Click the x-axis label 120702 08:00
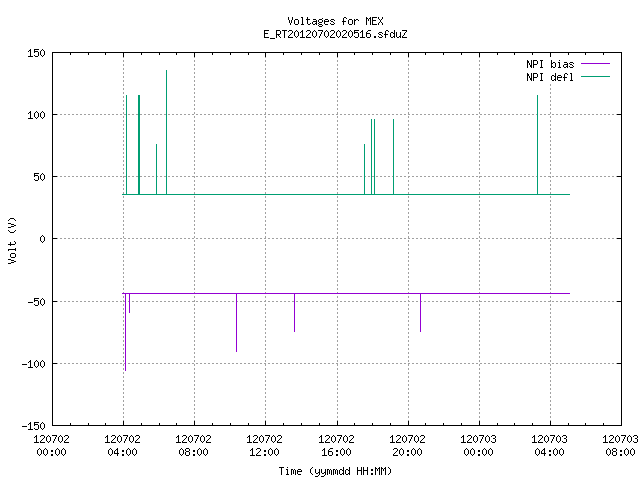This screenshot has height=480, width=640. tap(193, 445)
